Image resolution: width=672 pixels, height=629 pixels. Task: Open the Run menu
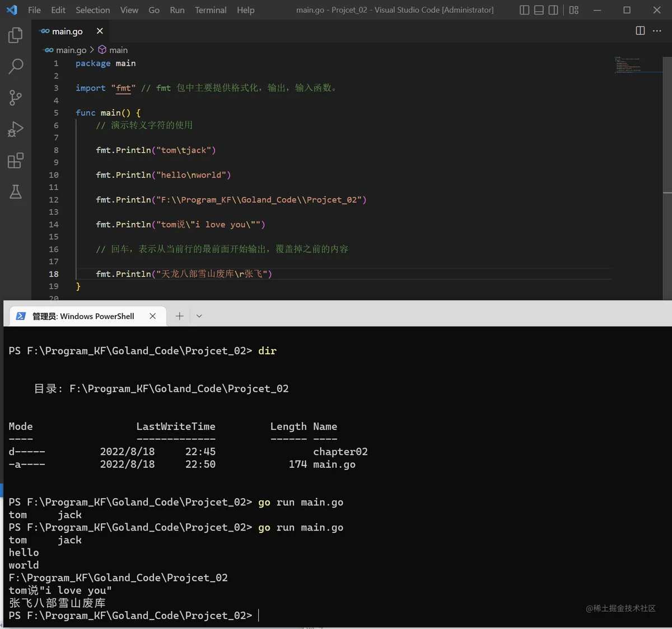[x=177, y=10]
